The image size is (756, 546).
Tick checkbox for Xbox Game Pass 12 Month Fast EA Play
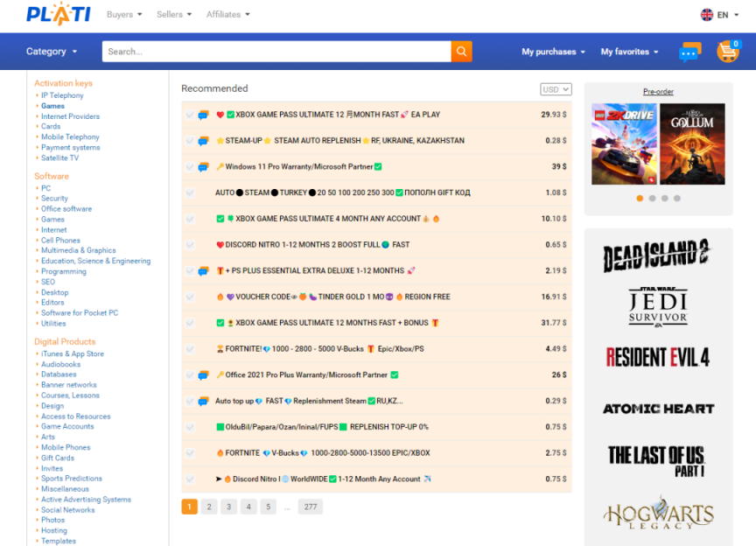[x=190, y=115]
